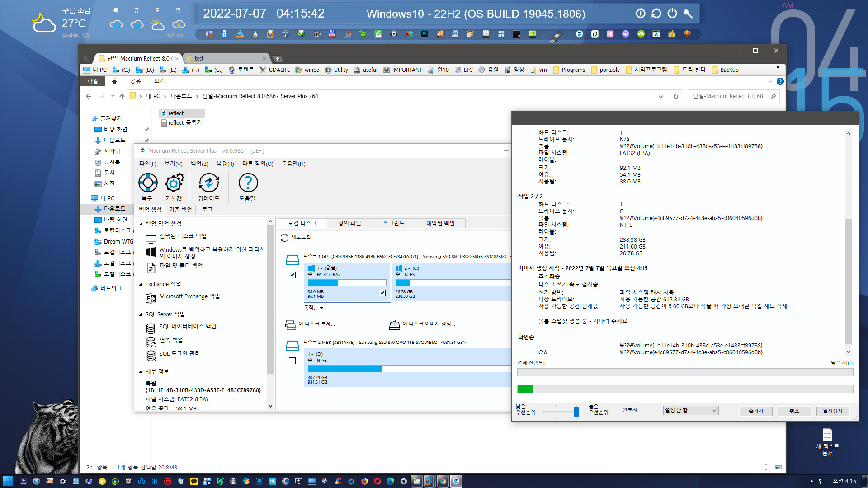Click the restart circular arrow in top bar
This screenshot has width=868, height=488.
click(656, 14)
